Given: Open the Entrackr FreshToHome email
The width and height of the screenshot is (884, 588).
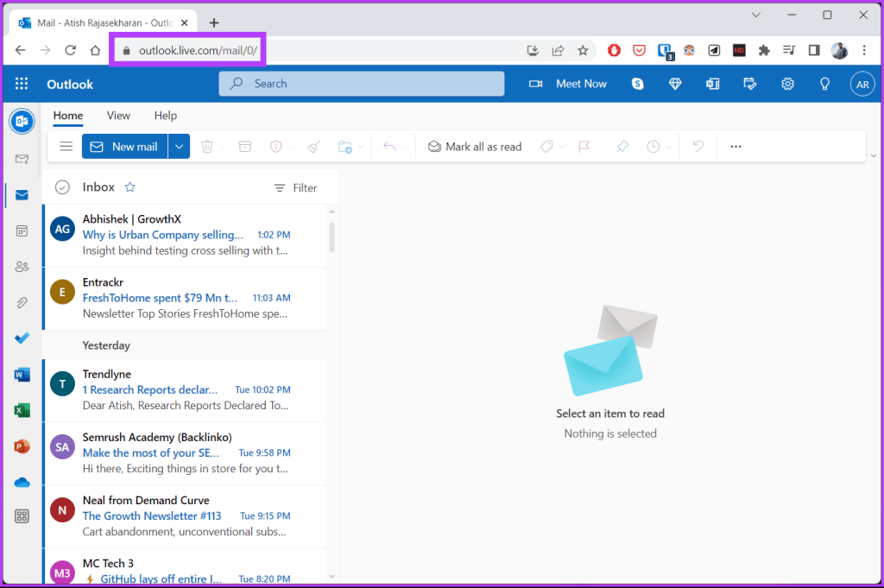Looking at the screenshot, I should (x=185, y=298).
